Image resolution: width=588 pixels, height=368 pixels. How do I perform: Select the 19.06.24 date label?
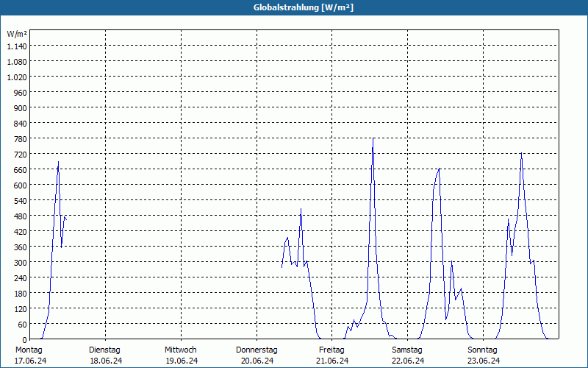(x=182, y=361)
